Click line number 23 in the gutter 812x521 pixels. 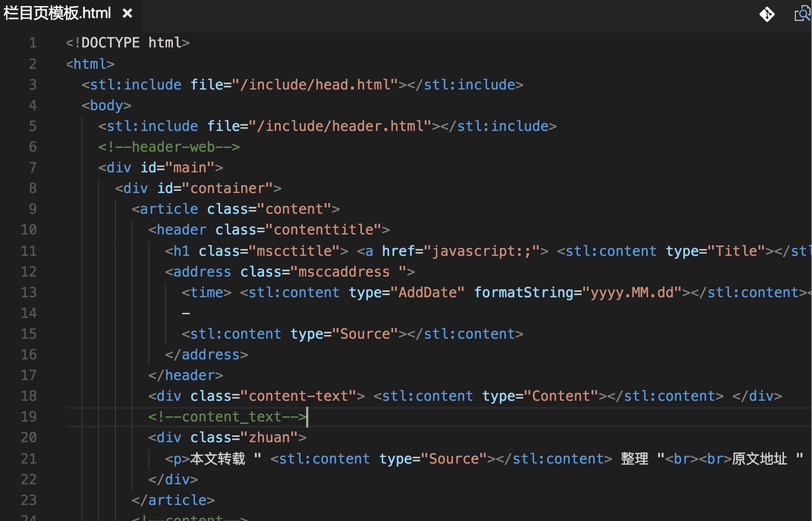click(29, 500)
